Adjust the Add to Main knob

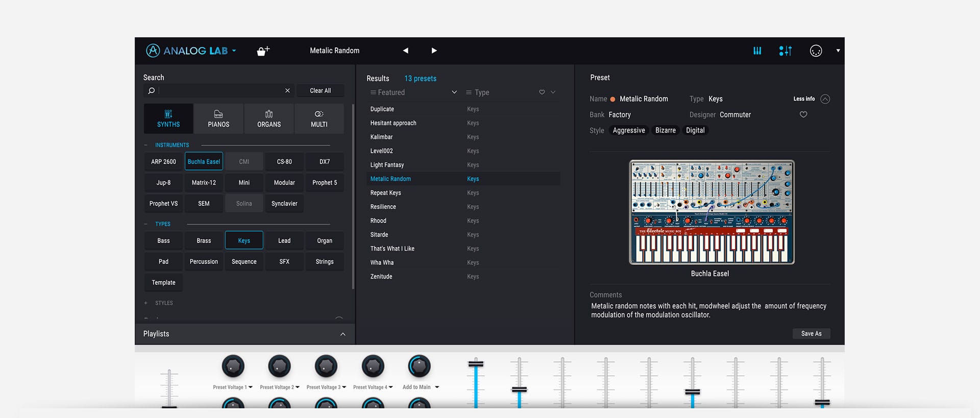tap(419, 366)
